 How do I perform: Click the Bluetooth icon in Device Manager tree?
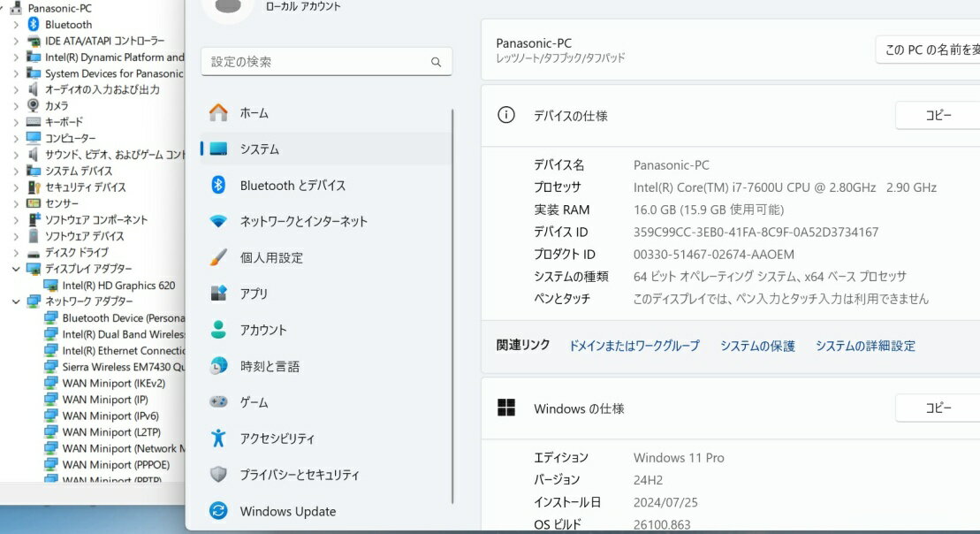click(34, 25)
